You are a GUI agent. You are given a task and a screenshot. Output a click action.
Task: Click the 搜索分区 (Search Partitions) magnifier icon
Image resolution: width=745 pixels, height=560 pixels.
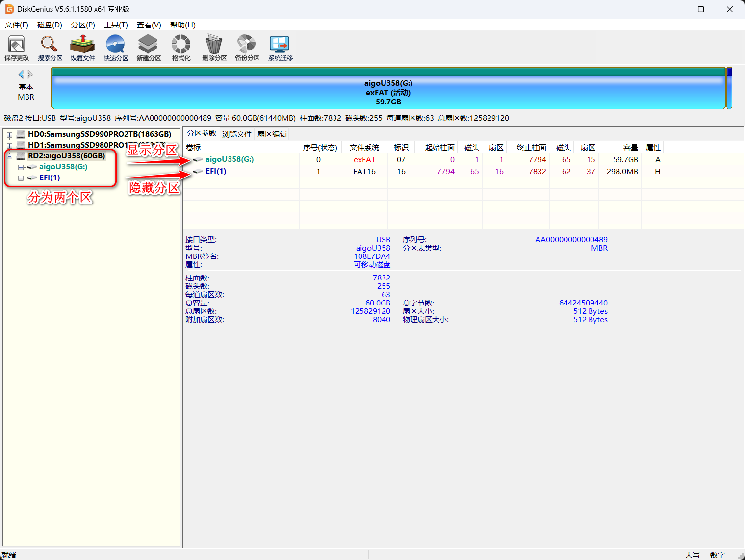click(x=50, y=48)
